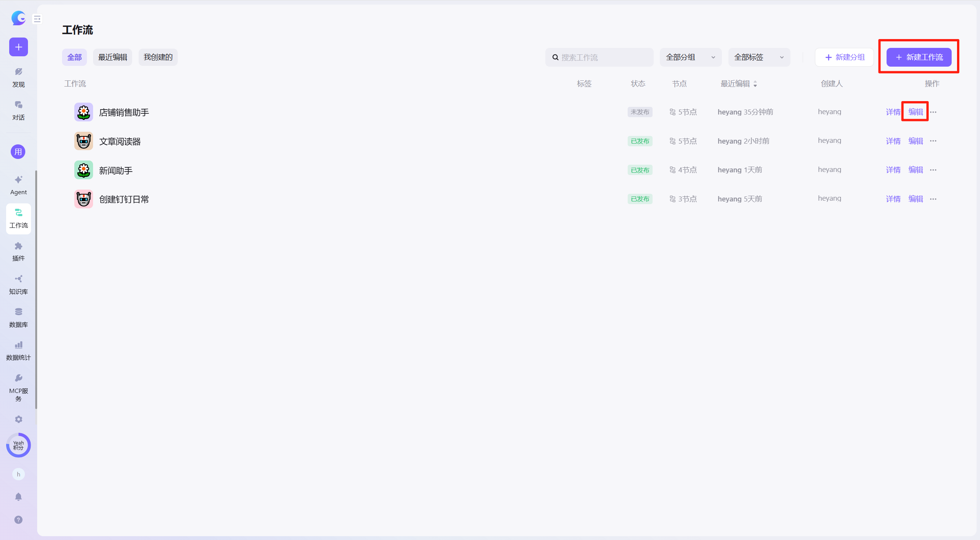
Task: Select 工作流 in the sidebar
Action: tap(18, 219)
